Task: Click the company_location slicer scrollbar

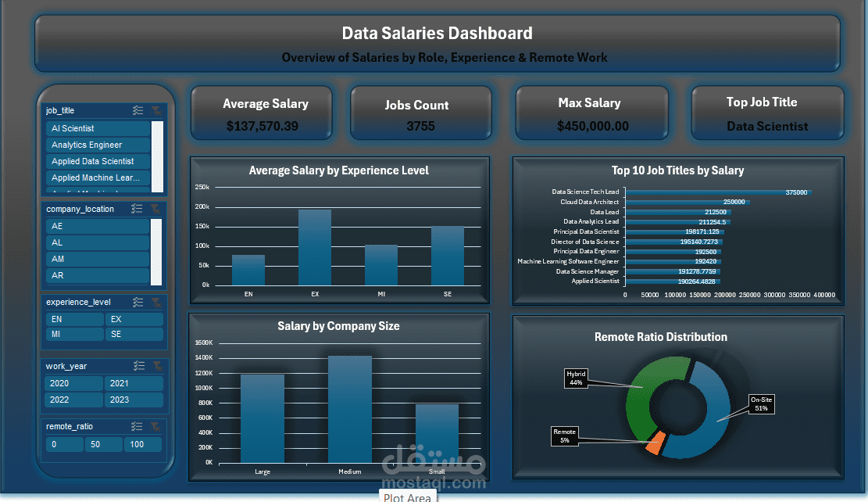Action: (156, 252)
